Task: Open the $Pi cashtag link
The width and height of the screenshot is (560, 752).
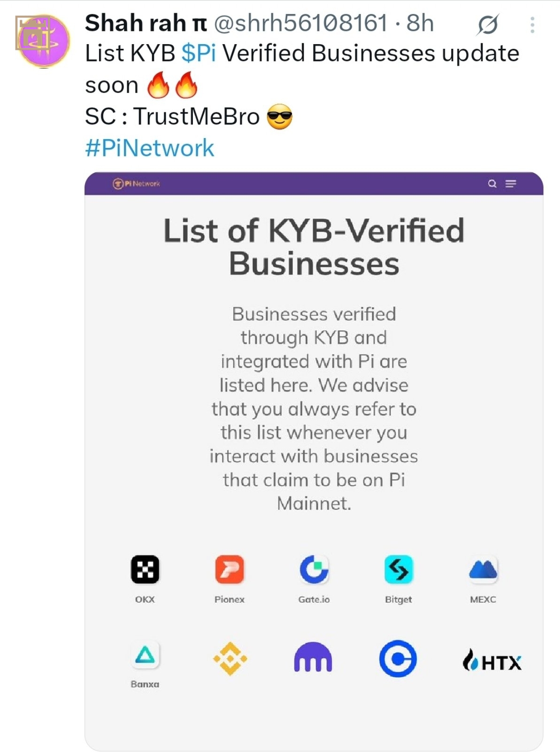Action: point(199,53)
